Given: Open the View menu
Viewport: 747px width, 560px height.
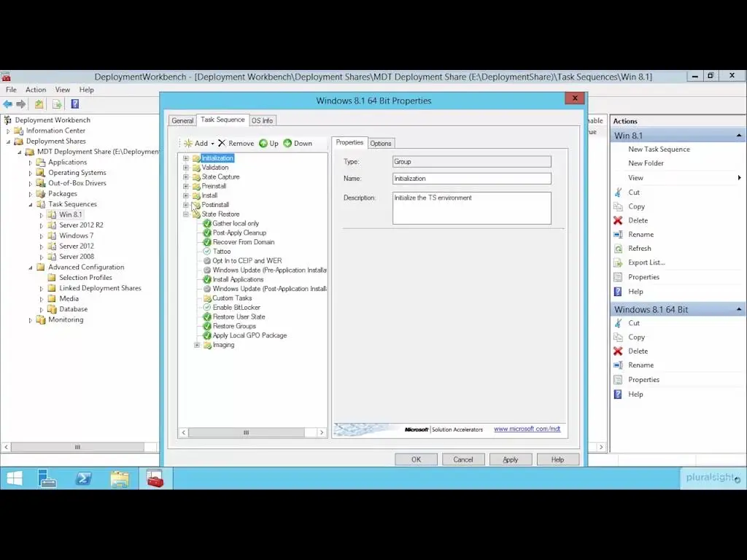Looking at the screenshot, I should [63, 90].
